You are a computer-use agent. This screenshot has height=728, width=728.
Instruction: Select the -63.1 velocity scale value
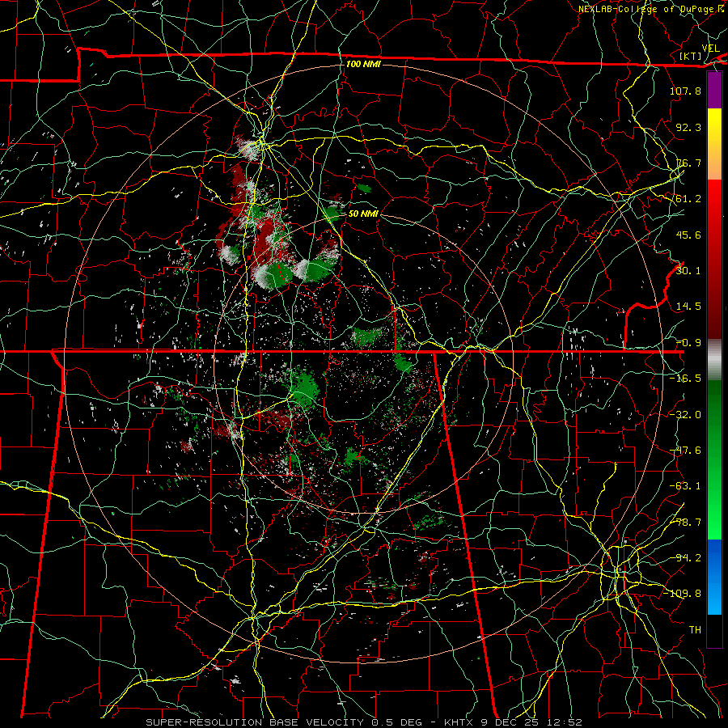685,486
